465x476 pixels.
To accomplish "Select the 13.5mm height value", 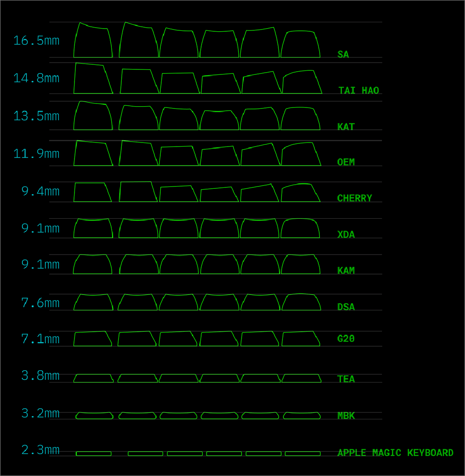I will coord(36,116).
